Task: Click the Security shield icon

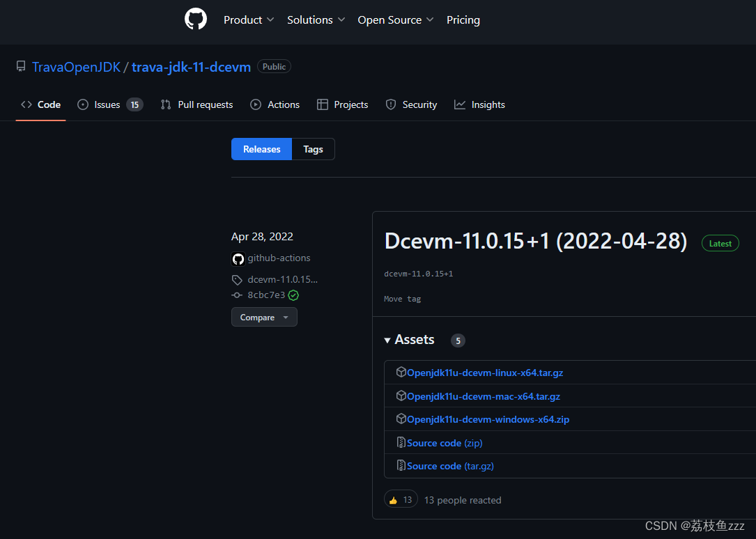Action: coord(391,104)
